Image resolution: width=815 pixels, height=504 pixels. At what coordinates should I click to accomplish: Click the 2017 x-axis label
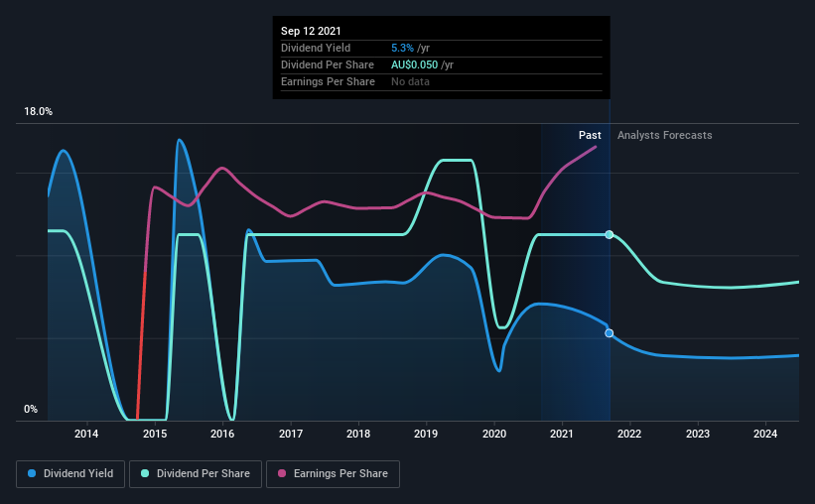click(291, 434)
